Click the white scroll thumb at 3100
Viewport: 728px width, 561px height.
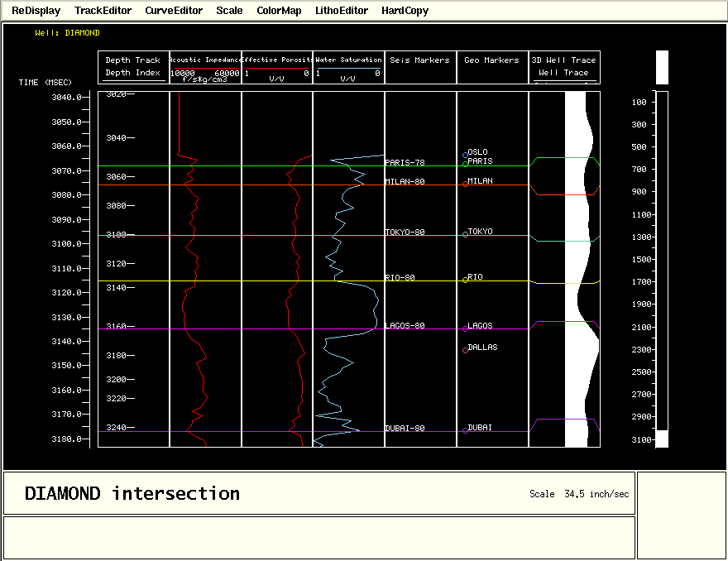point(662,439)
